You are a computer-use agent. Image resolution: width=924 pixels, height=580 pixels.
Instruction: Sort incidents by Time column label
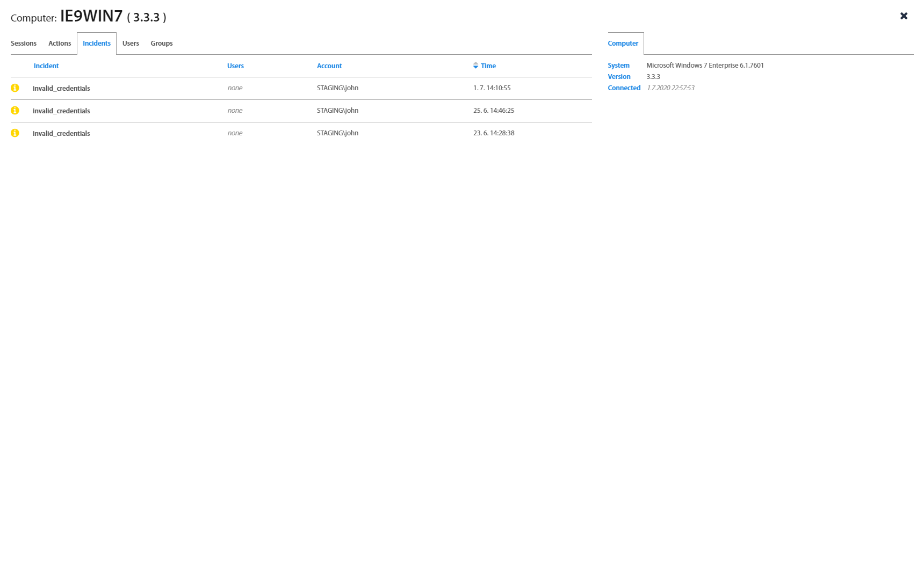tap(488, 66)
